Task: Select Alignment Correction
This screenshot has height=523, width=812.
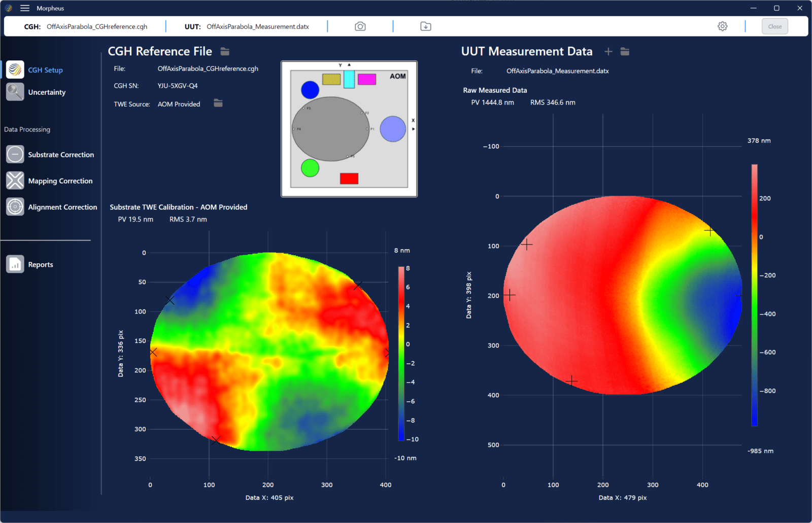Action: (x=62, y=207)
